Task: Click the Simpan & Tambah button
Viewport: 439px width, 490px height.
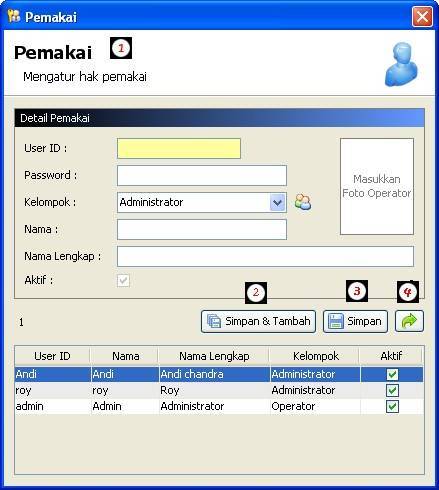Action: click(x=258, y=321)
